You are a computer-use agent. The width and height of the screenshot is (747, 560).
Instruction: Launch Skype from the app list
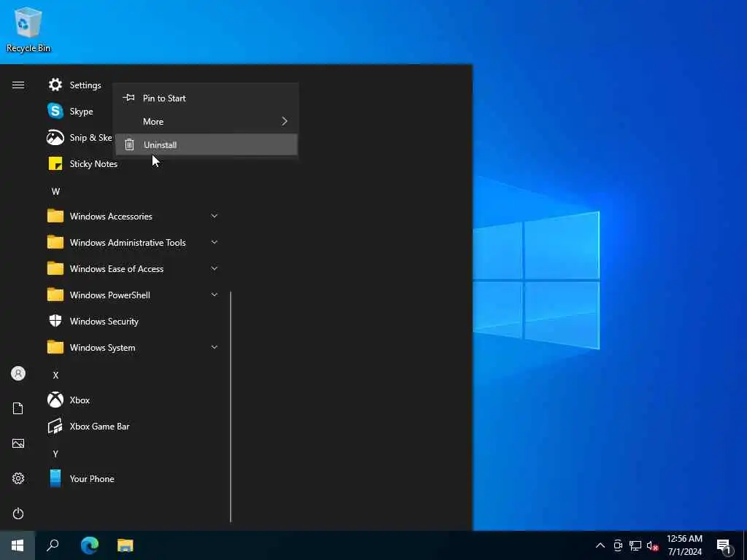55,111
